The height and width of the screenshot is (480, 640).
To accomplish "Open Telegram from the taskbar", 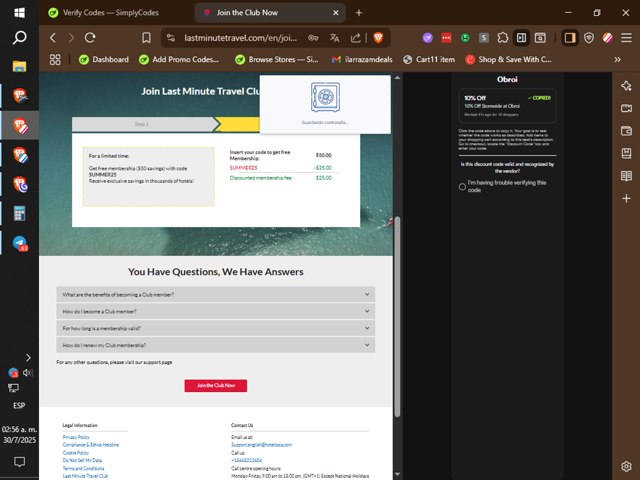I will coord(20,243).
